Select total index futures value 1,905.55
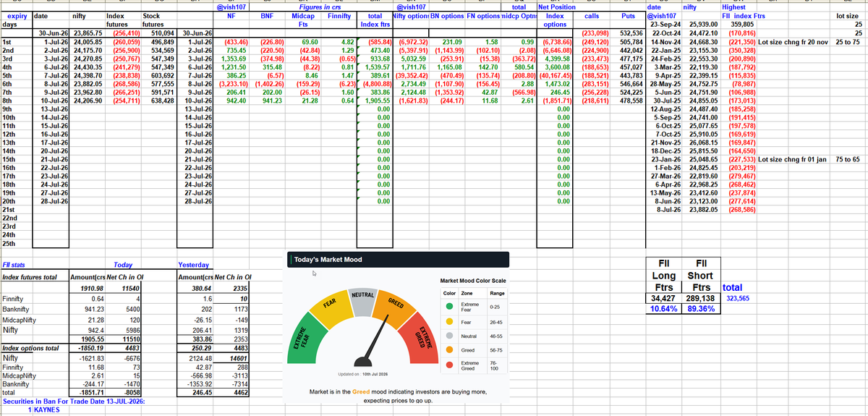The height and width of the screenshot is (416, 868). [x=375, y=99]
